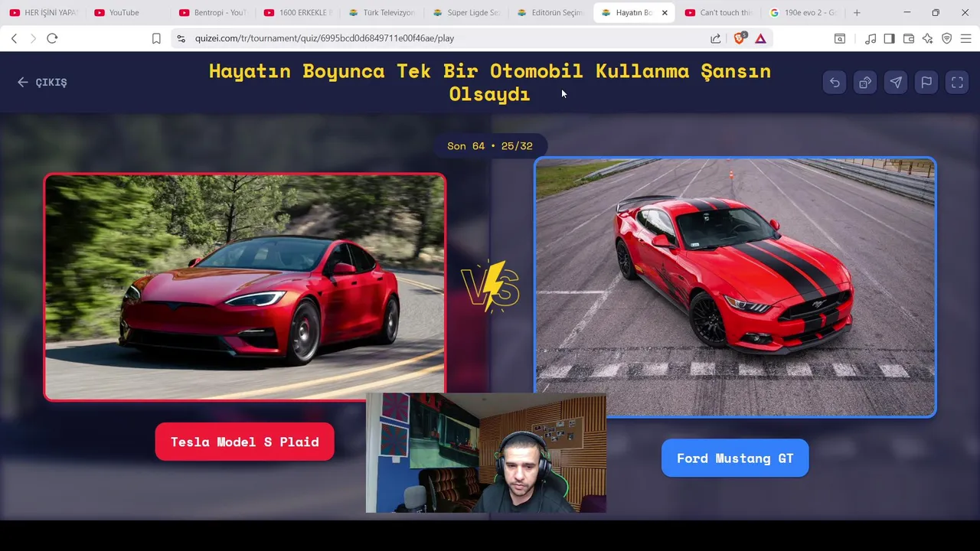Switch to the Bentropi YouTube tab
980x551 pixels.
click(212, 12)
